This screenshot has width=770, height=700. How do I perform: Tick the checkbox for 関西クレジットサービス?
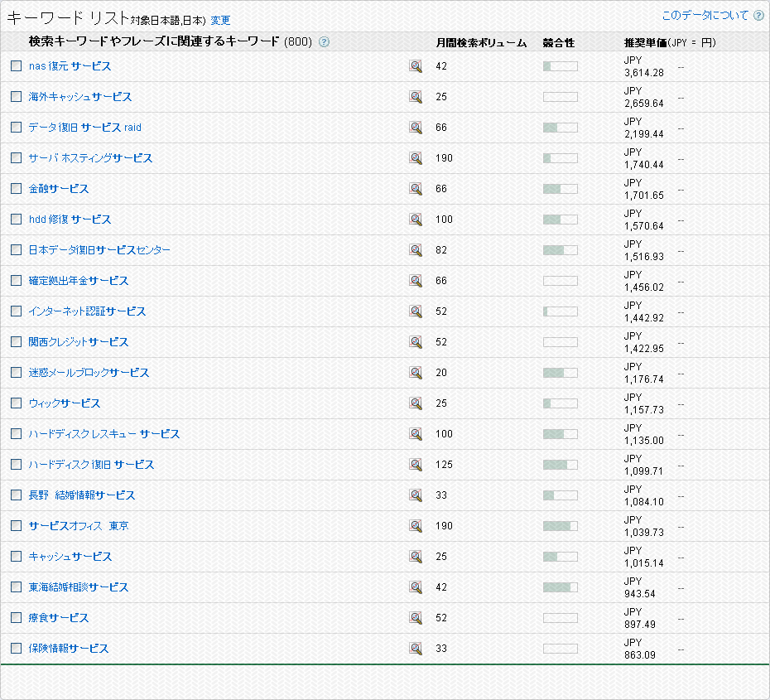16,342
